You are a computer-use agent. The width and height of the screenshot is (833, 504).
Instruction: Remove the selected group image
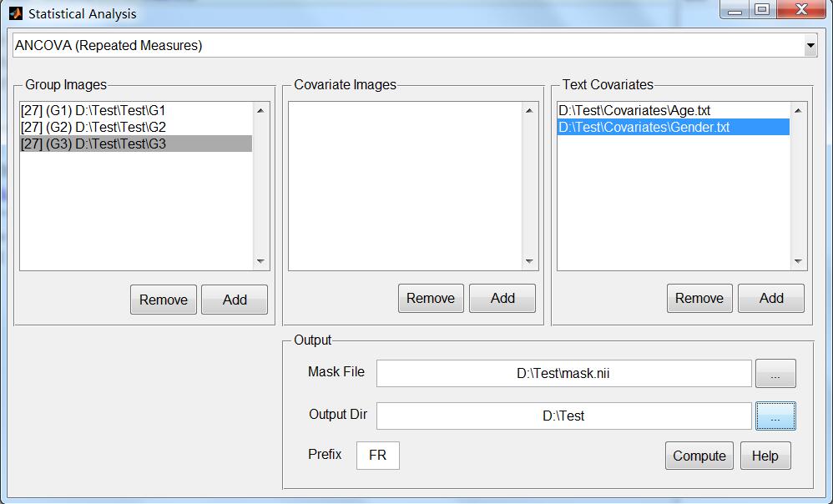tap(164, 300)
